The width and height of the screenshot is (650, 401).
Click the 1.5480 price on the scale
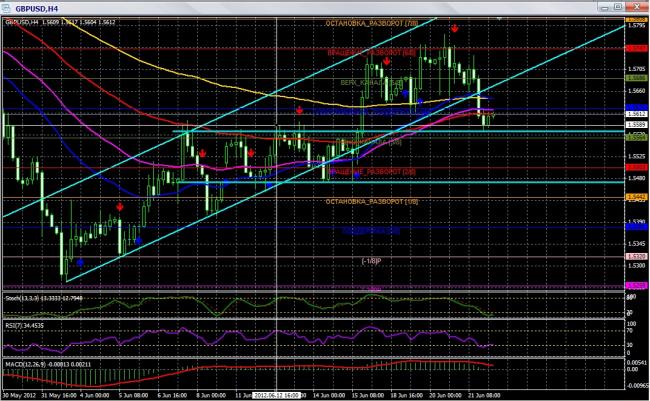(637, 178)
